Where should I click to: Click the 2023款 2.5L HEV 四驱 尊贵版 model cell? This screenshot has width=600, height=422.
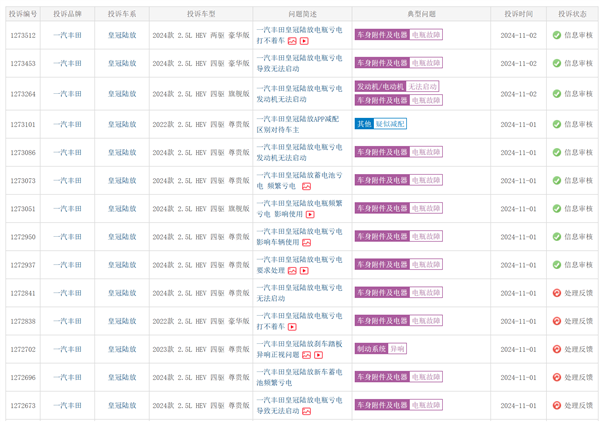tap(201, 349)
